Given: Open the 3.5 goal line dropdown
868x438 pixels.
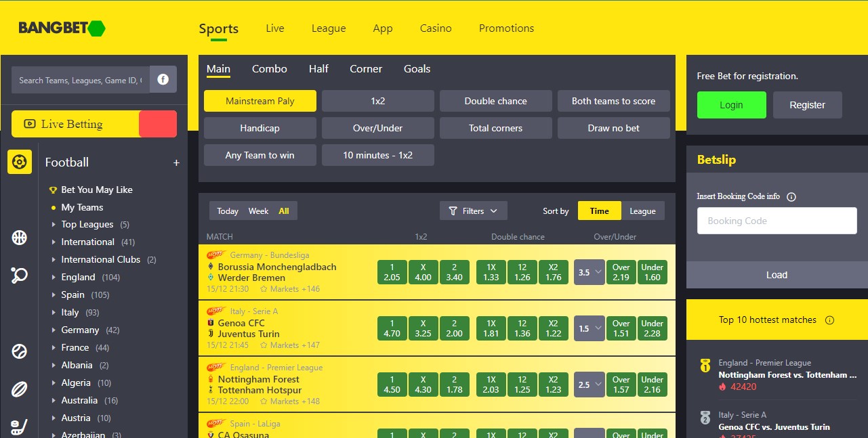Looking at the screenshot, I should click(x=589, y=272).
